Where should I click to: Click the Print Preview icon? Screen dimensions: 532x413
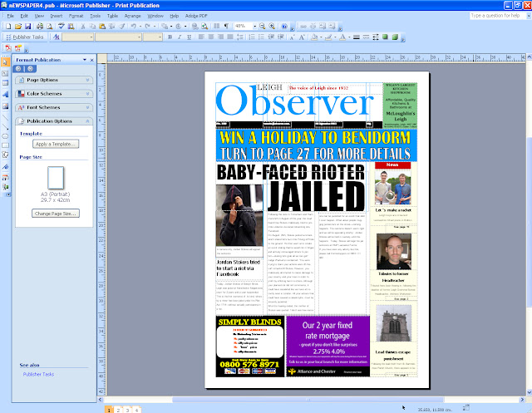[x=50, y=26]
